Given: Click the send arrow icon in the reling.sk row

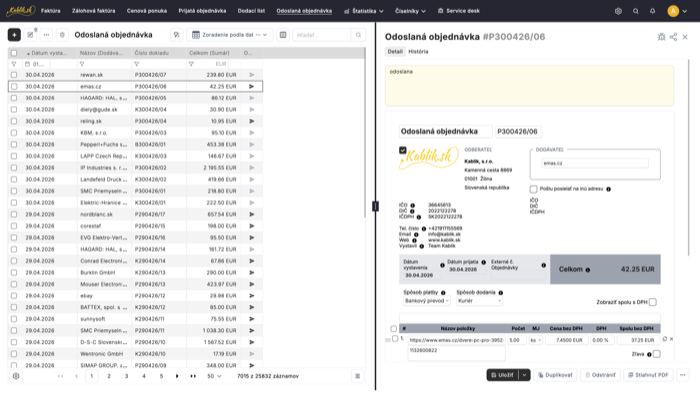Looking at the screenshot, I should click(x=251, y=121).
